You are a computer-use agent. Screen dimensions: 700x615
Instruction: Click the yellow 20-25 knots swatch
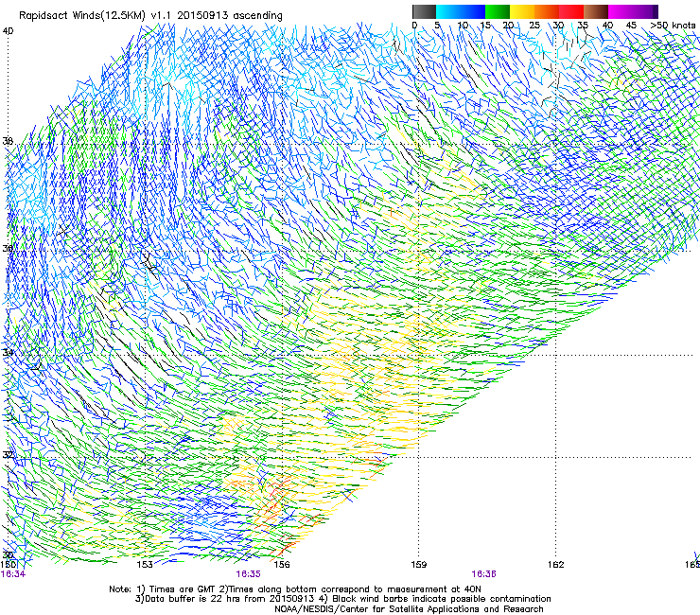click(x=522, y=11)
